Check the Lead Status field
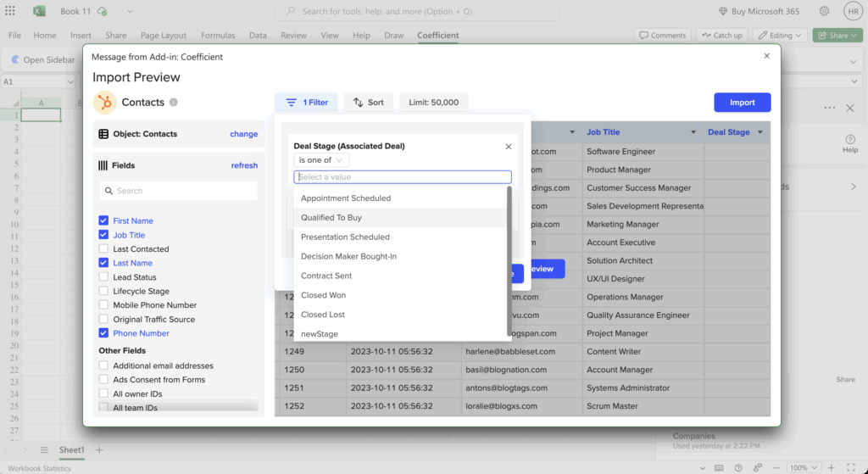The image size is (868, 474). [x=103, y=277]
